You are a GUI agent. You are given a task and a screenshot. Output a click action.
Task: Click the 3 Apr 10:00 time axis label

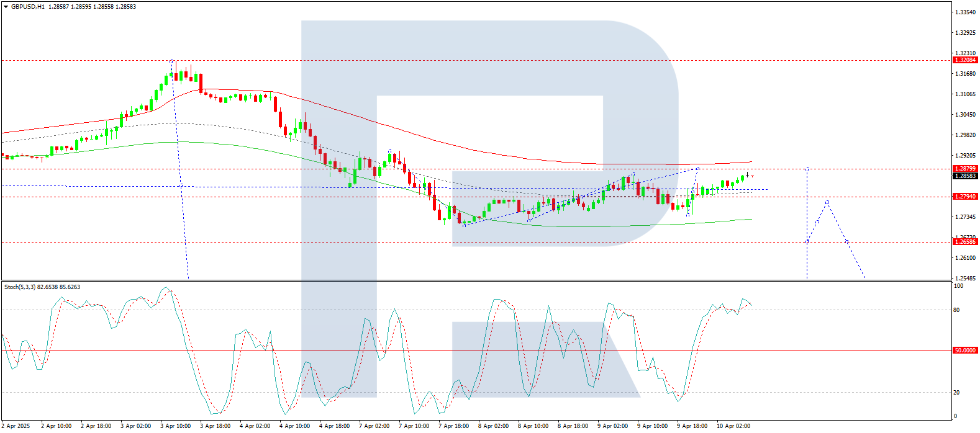coord(176,426)
